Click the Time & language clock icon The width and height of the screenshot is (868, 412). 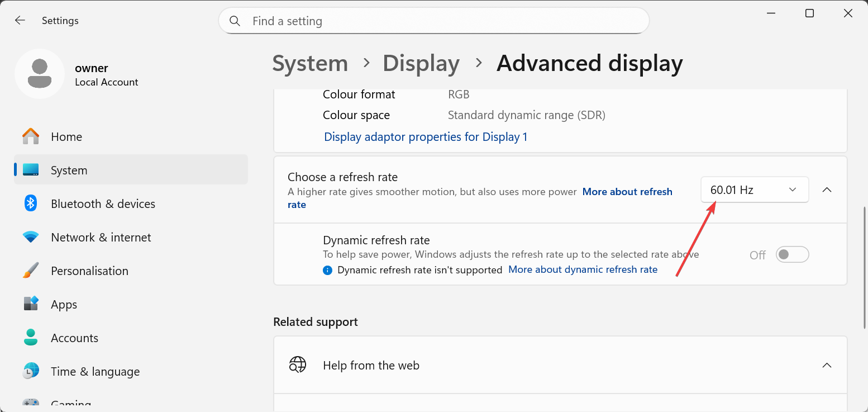31,371
